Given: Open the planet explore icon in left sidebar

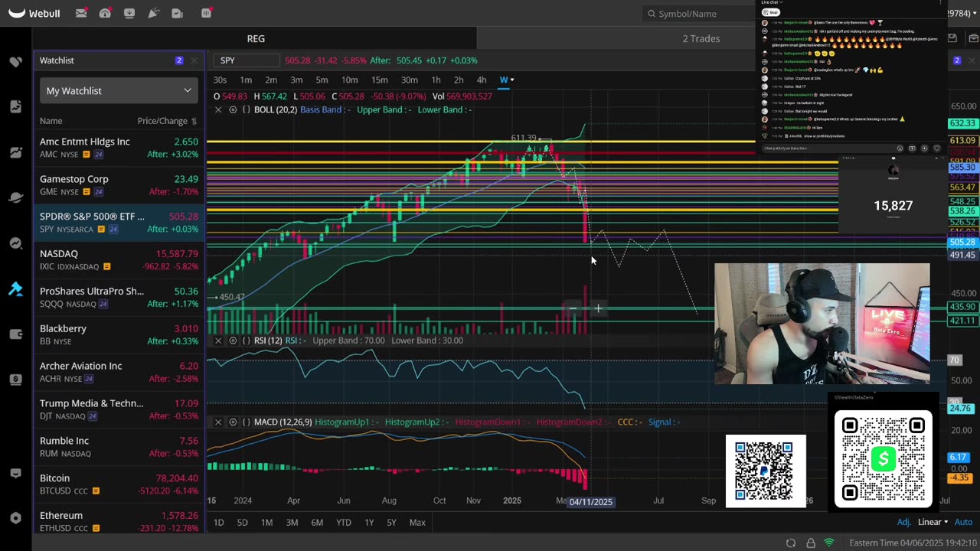Looking at the screenshot, I should tap(15, 197).
